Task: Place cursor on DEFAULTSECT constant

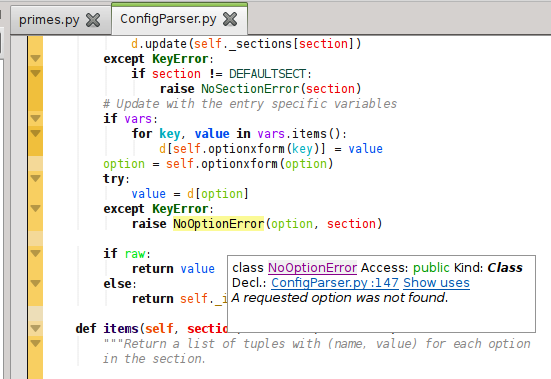Action: coord(267,74)
